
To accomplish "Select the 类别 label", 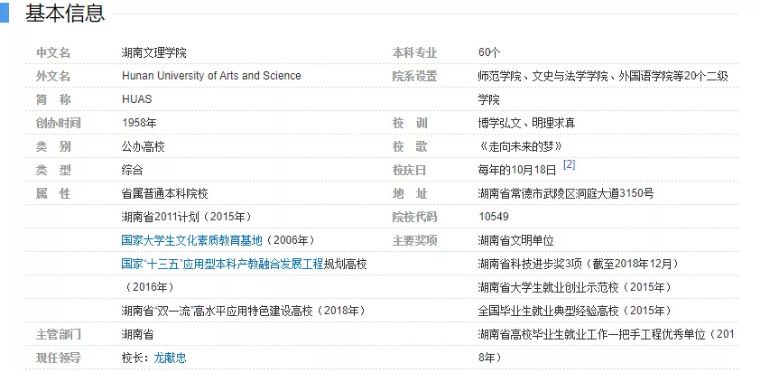I will [53, 146].
